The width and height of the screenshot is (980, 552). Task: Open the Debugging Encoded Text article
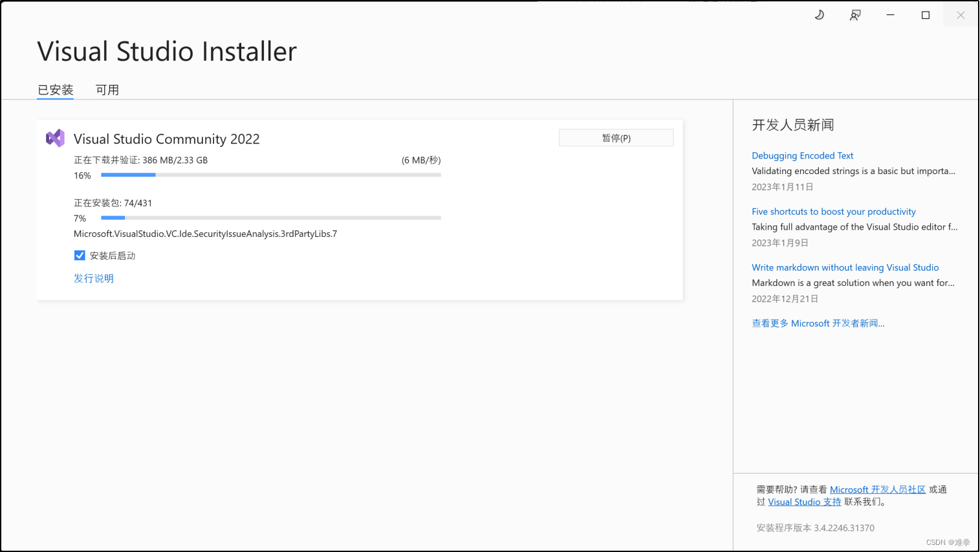[802, 155]
